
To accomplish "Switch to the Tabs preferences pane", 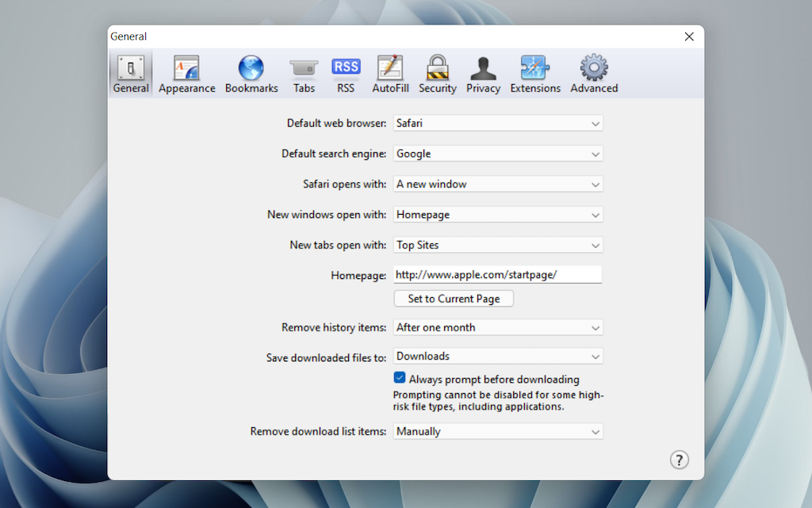I will click(304, 74).
